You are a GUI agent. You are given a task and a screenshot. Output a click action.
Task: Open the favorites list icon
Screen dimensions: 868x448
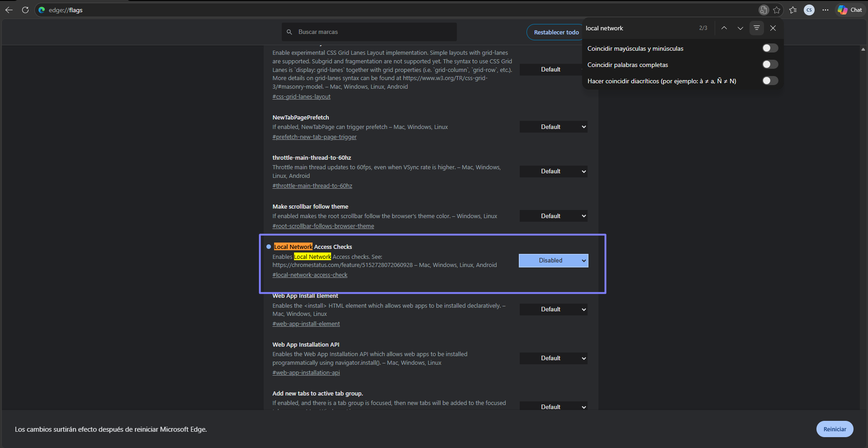click(793, 10)
